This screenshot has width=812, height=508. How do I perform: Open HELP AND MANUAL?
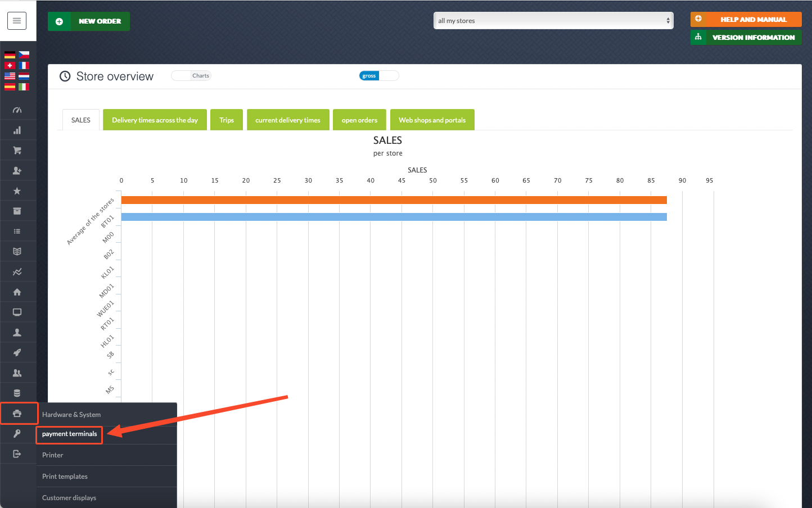[x=746, y=19]
